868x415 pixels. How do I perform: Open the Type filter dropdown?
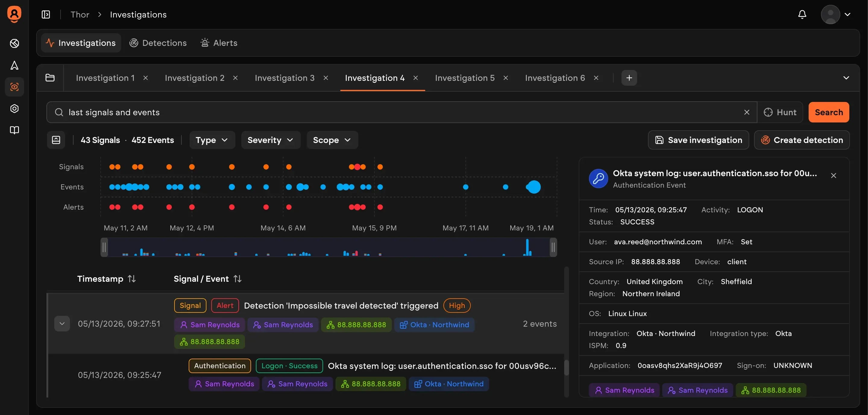(x=212, y=140)
